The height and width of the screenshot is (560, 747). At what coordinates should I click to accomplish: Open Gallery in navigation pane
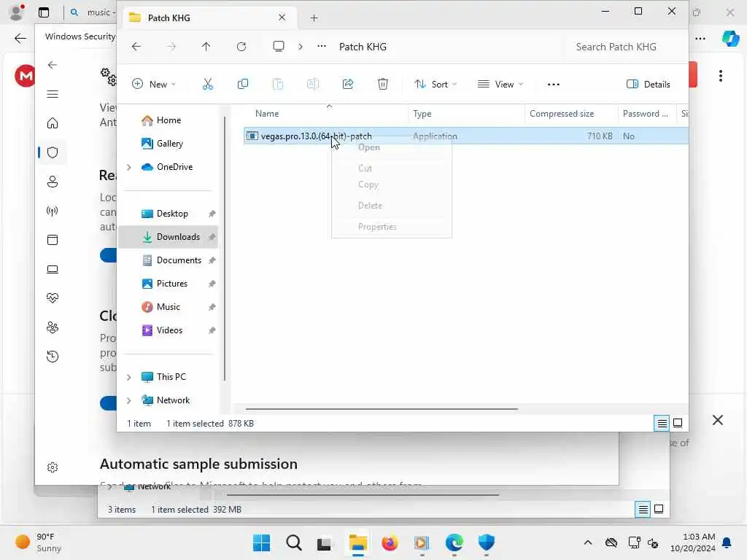coord(169,144)
